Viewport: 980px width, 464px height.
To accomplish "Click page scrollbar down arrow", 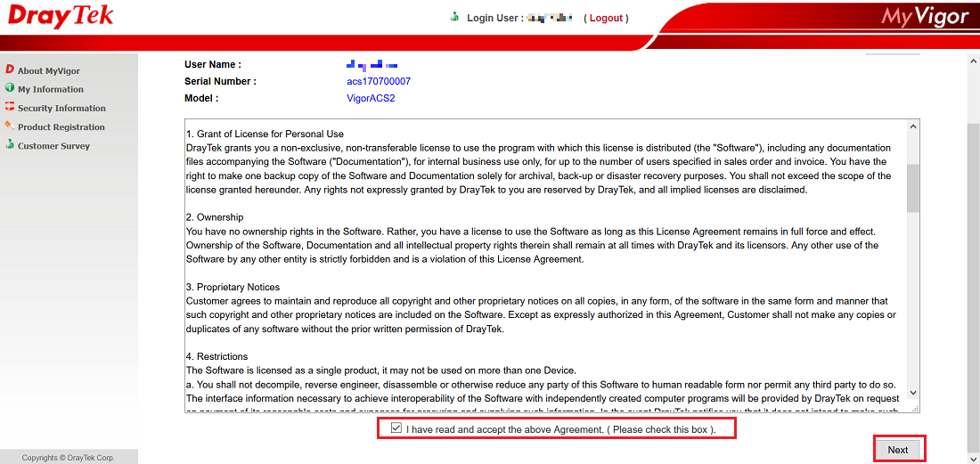I will (974, 457).
